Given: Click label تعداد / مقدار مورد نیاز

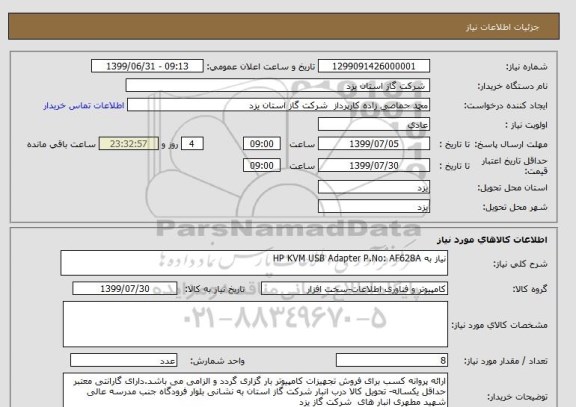Looking at the screenshot, I should [x=506, y=361].
